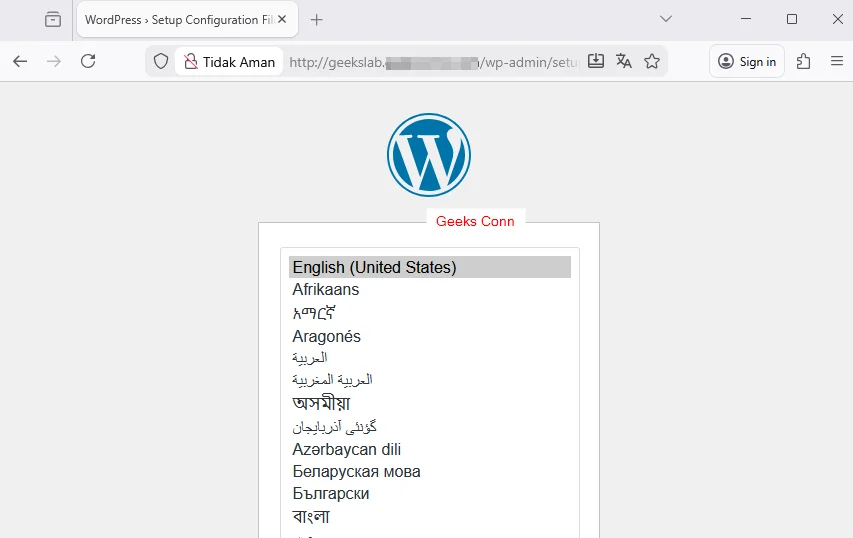Screen dimensions: 853x538
Task: Open the translate page icon
Action: [623, 61]
